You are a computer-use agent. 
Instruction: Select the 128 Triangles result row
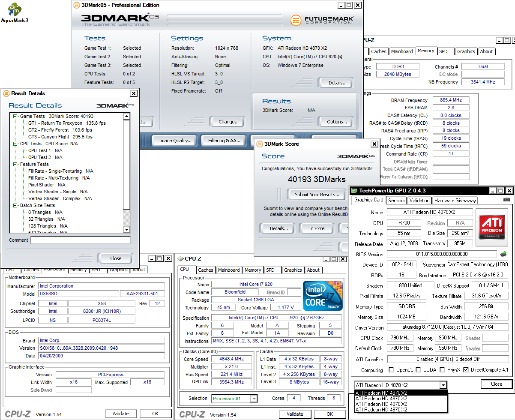click(x=48, y=226)
